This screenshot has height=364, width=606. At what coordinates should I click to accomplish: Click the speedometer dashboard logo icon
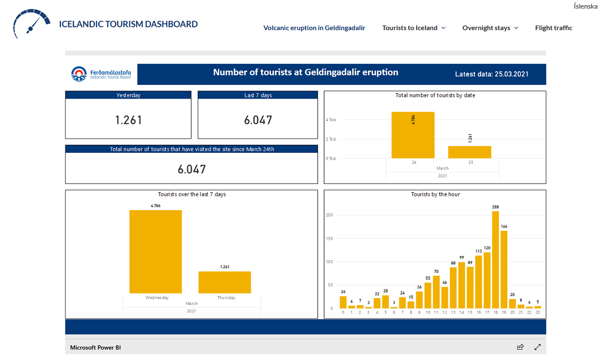pyautogui.click(x=32, y=24)
